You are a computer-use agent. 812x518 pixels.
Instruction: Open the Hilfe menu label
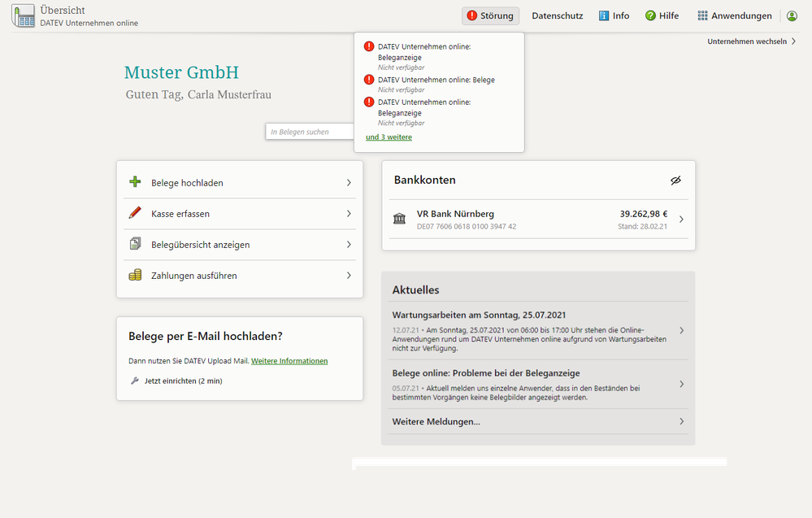coord(669,15)
